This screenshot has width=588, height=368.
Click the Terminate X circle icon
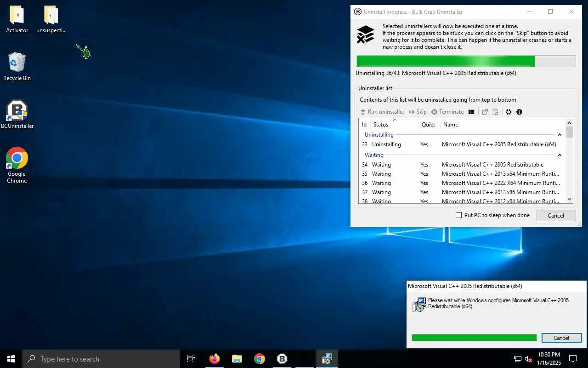[434, 112]
